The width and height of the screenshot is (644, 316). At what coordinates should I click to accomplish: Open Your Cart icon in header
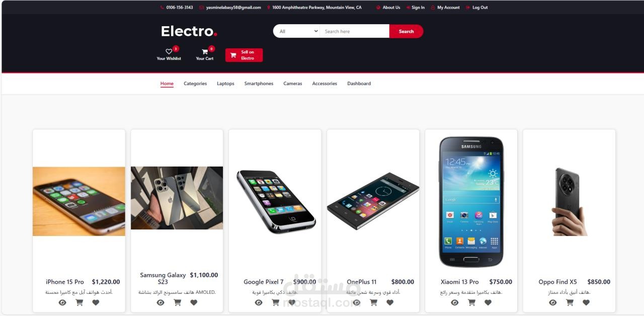(205, 51)
